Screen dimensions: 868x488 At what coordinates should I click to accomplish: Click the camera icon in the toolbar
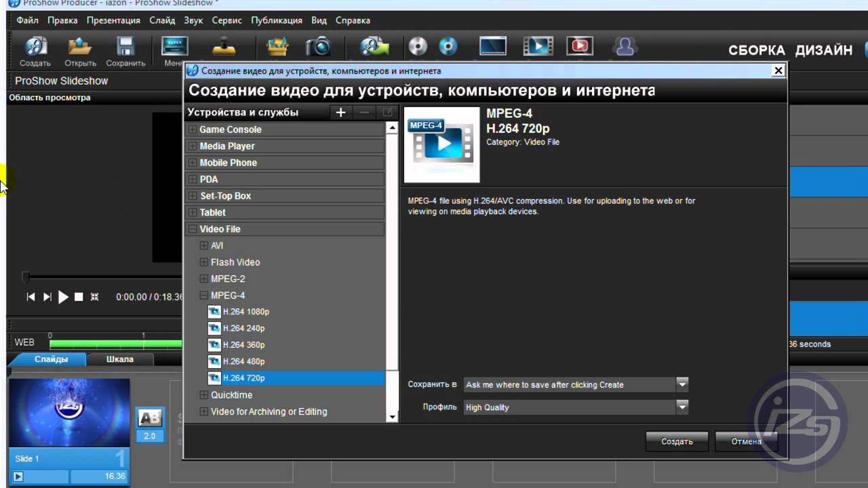click(317, 46)
